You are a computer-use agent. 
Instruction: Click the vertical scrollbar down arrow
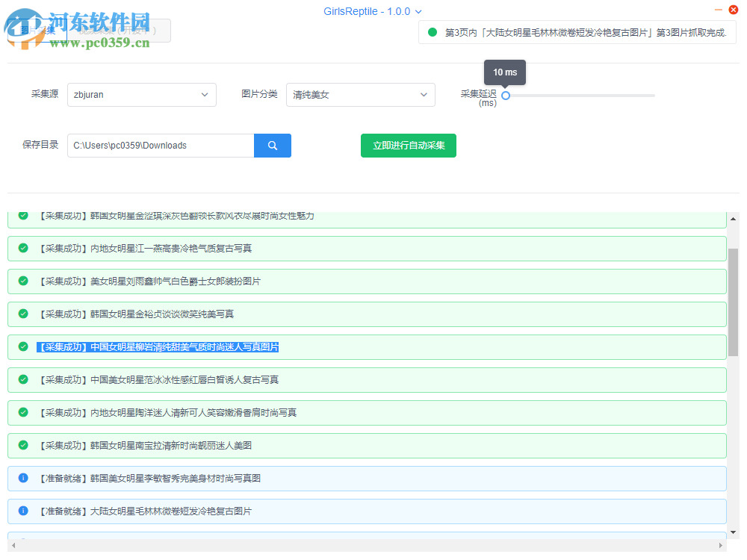pyautogui.click(x=734, y=532)
